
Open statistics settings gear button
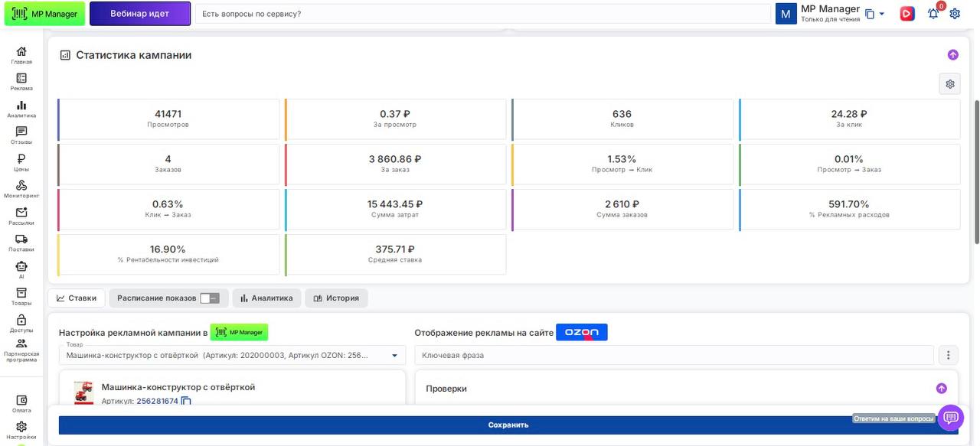pyautogui.click(x=949, y=84)
